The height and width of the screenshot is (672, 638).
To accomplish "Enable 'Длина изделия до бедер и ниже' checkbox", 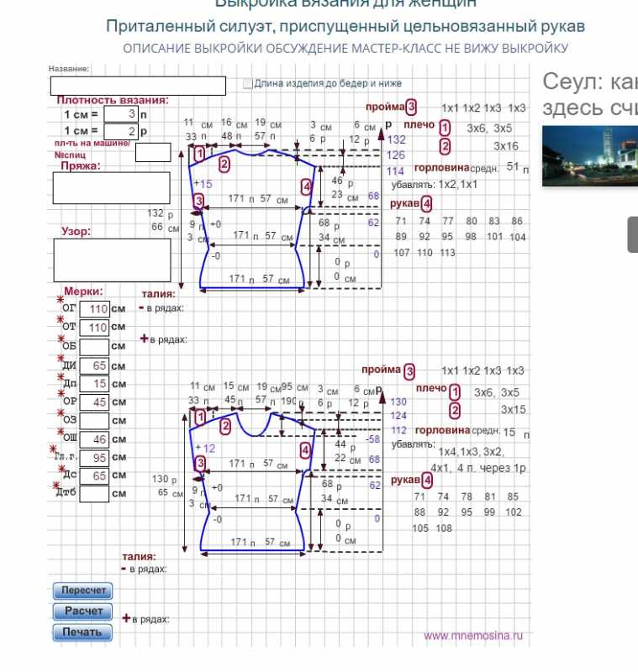I will coord(248,83).
